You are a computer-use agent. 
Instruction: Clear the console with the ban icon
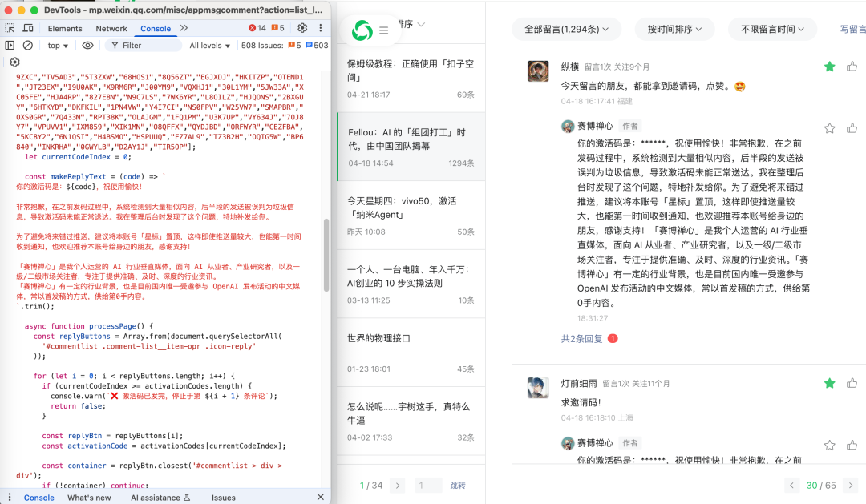coord(27,45)
